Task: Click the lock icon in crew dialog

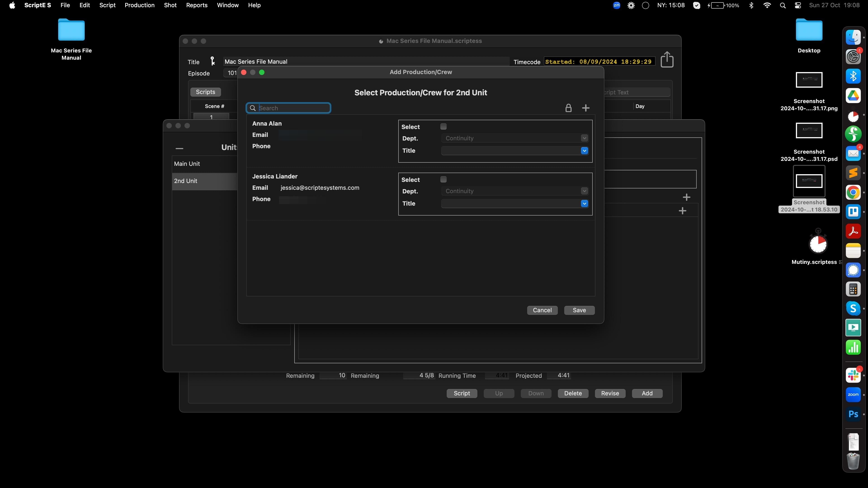Action: 568,108
